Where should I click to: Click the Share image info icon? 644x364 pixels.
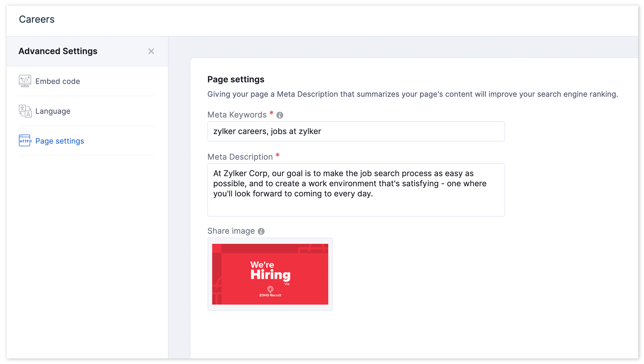pos(261,231)
